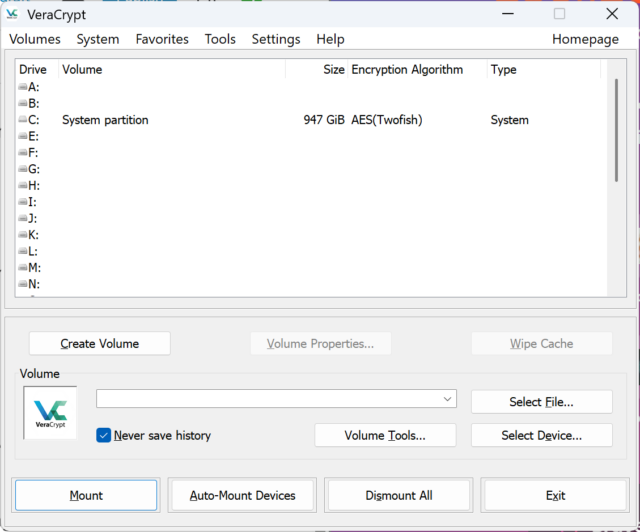The width and height of the screenshot is (640, 532).
Task: Select the E: drive icon
Action: pos(23,136)
